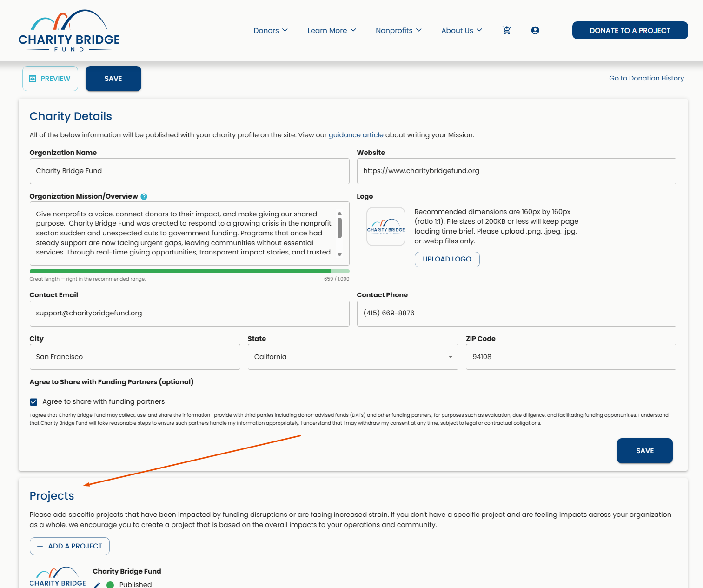Click the Contact Email field

pyautogui.click(x=189, y=314)
